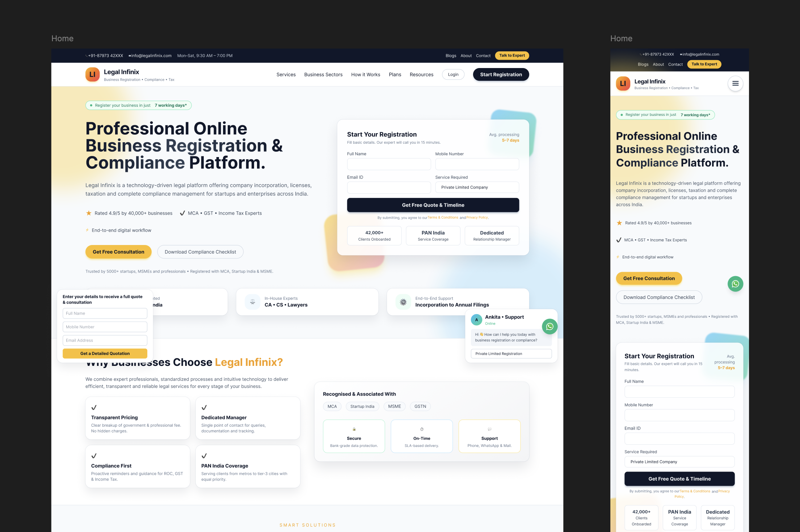
Task: Click About in the desktop top bar
Action: (466, 56)
